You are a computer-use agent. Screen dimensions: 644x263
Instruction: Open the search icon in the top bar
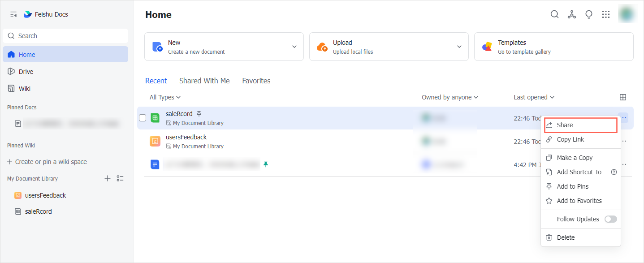(x=554, y=14)
